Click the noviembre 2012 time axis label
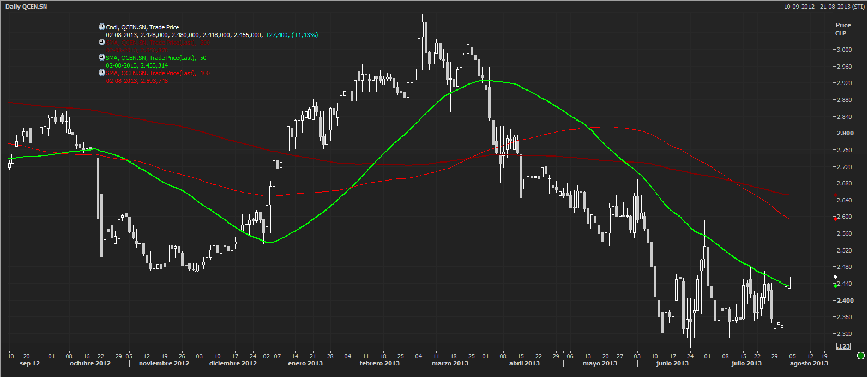Screen dimensions: 868x378 point(164,363)
